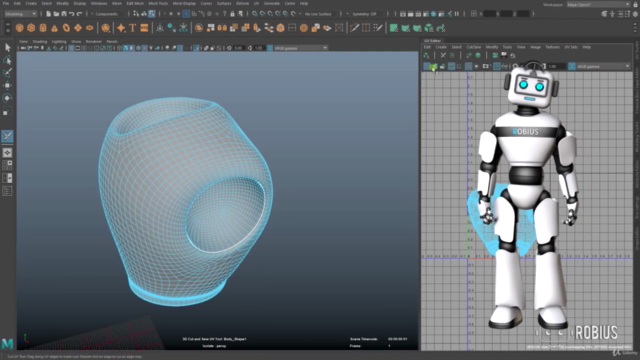The height and width of the screenshot is (360, 640).
Task: Toggle viewport color management icon
Action: 270,48
